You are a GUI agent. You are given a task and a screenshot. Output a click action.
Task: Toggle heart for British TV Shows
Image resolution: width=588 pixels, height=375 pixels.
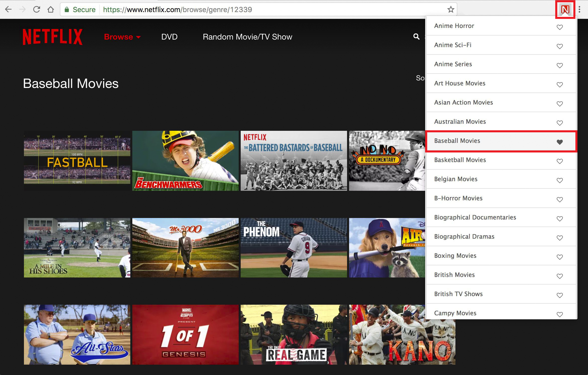560,295
